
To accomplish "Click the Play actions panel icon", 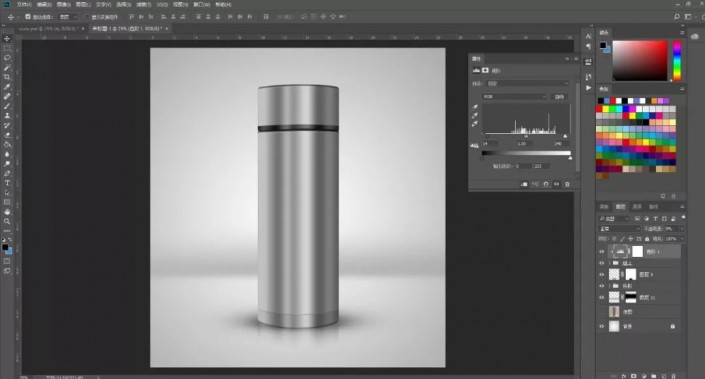I will click(588, 88).
